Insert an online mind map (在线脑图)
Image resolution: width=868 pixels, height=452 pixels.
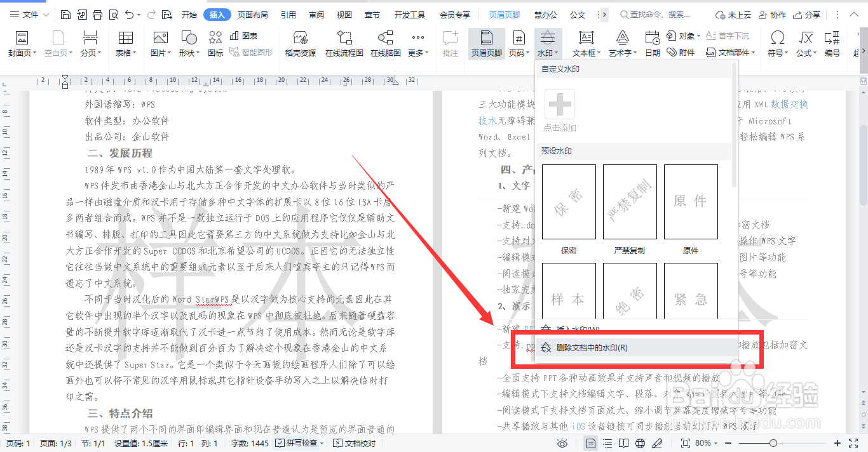click(385, 44)
